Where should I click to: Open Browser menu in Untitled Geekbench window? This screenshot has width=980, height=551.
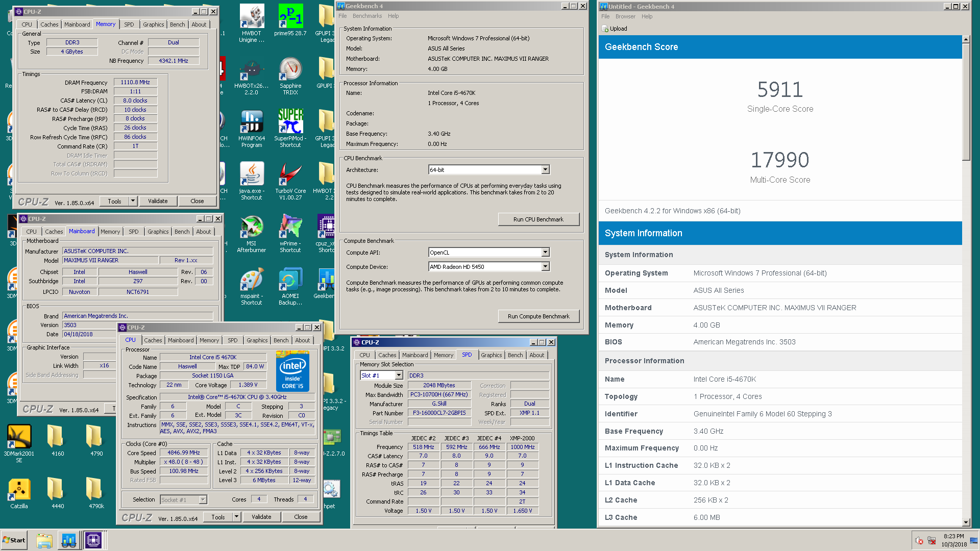625,16
